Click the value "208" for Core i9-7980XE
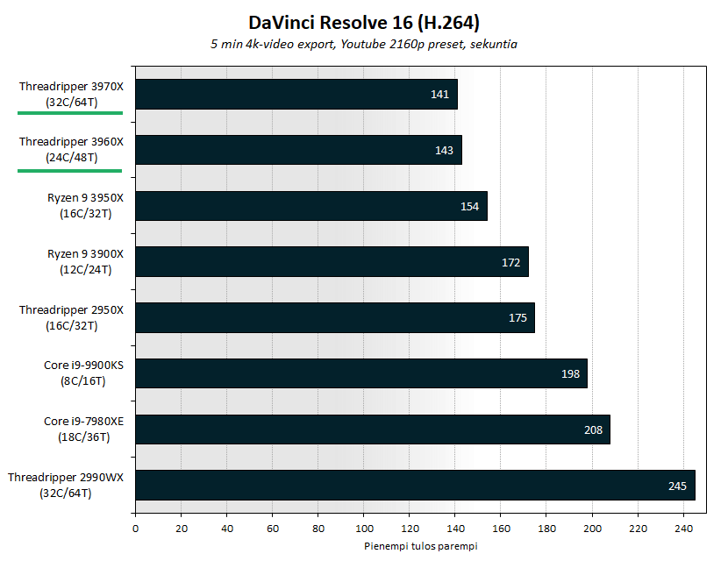The width and height of the screenshot is (728, 568). tap(593, 430)
